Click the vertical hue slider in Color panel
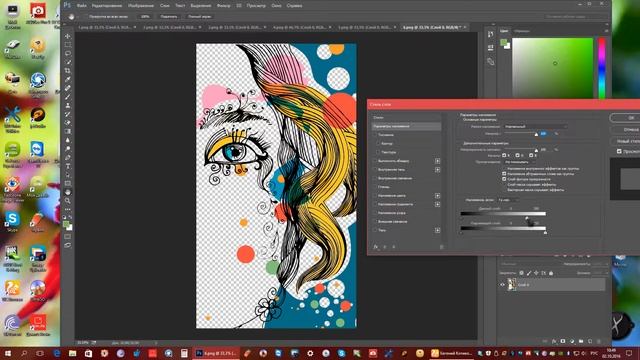The image size is (640, 360). pyautogui.click(x=602, y=68)
